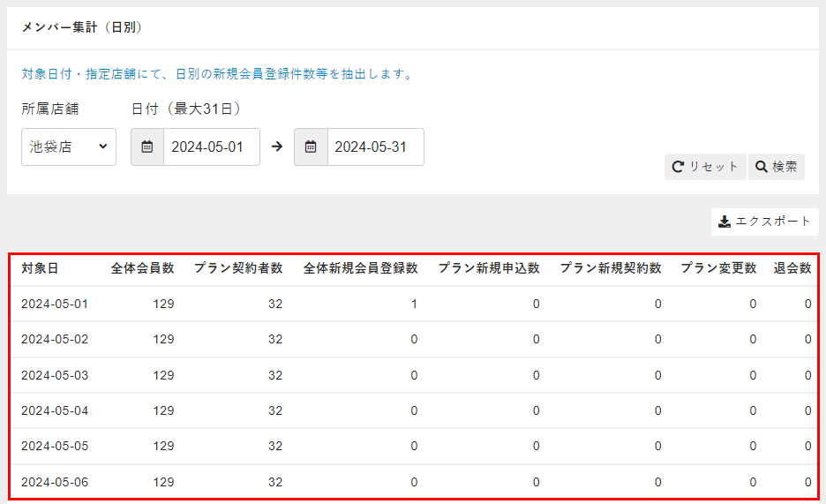The image size is (826, 504).
Task: Click the start date calendar icon
Action: point(147,147)
